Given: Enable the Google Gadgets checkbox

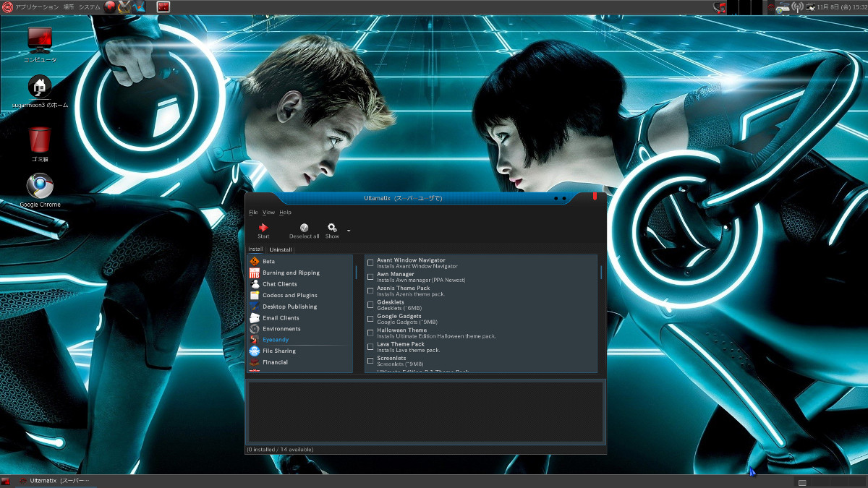Looking at the screenshot, I should coord(370,319).
